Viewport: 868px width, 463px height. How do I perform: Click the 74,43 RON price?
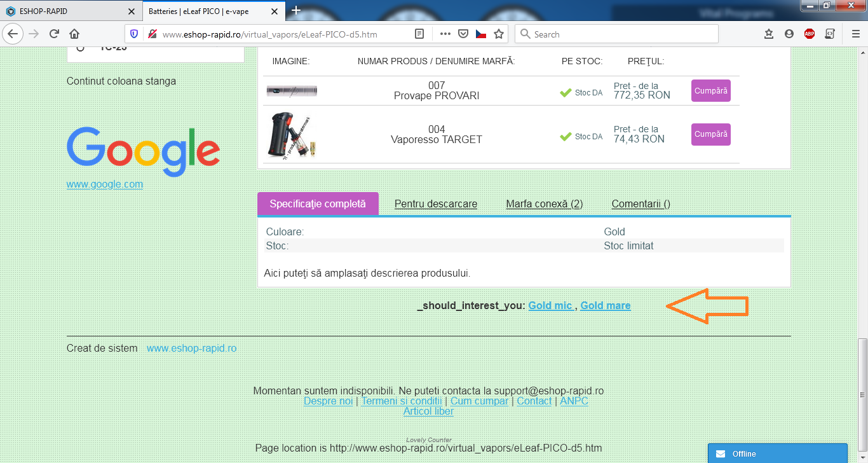click(x=639, y=139)
